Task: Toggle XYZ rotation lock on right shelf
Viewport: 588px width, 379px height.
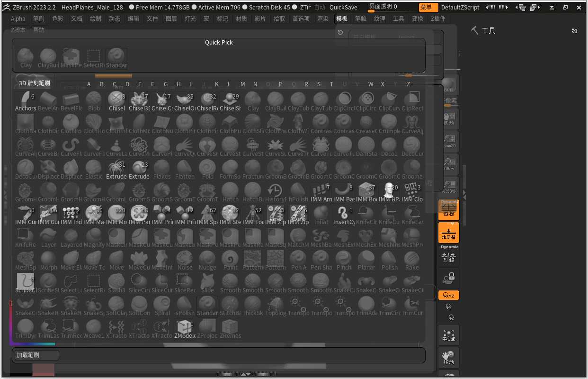Action: coord(448,295)
